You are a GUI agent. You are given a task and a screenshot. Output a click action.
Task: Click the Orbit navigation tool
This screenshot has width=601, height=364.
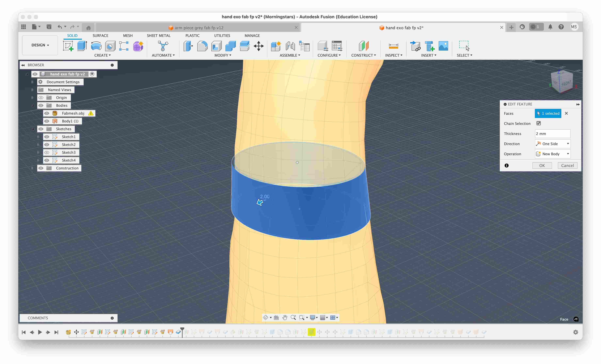pos(266,317)
